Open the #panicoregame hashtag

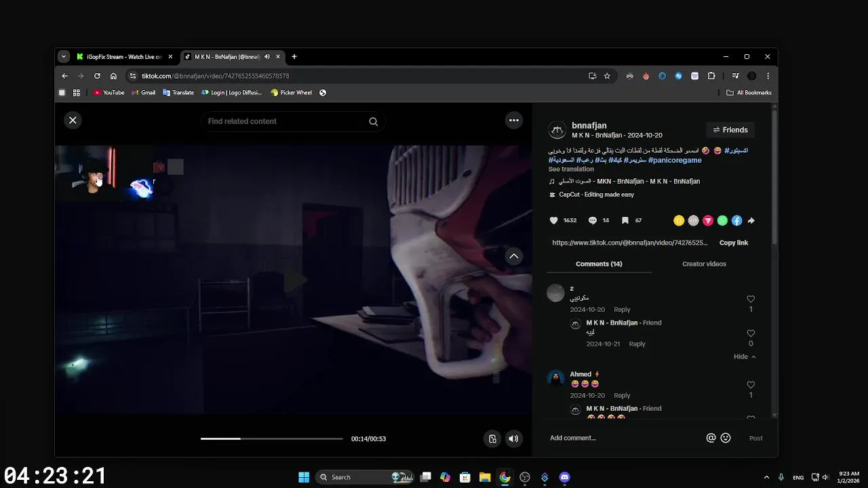click(x=675, y=161)
